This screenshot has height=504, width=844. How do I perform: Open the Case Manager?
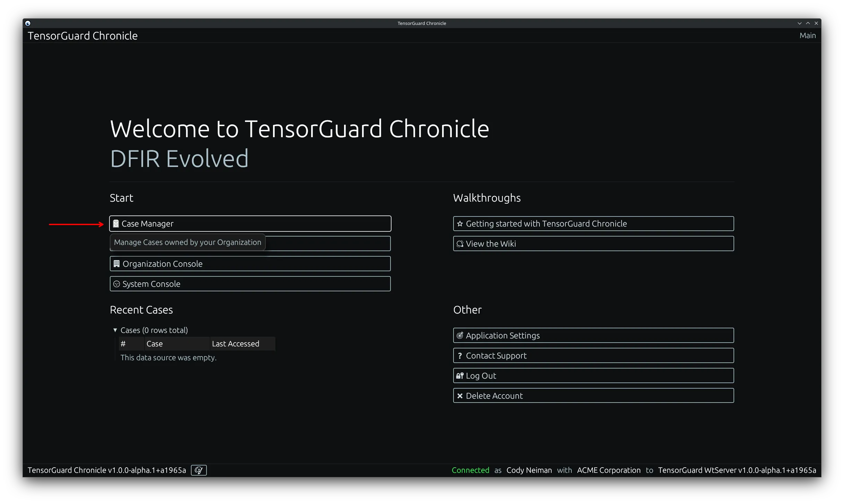(250, 223)
